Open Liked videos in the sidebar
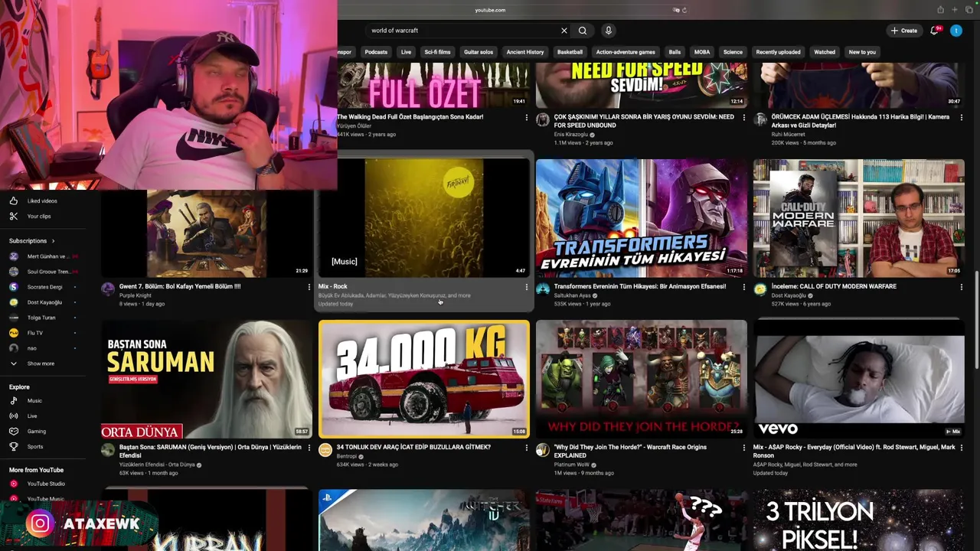 42,201
